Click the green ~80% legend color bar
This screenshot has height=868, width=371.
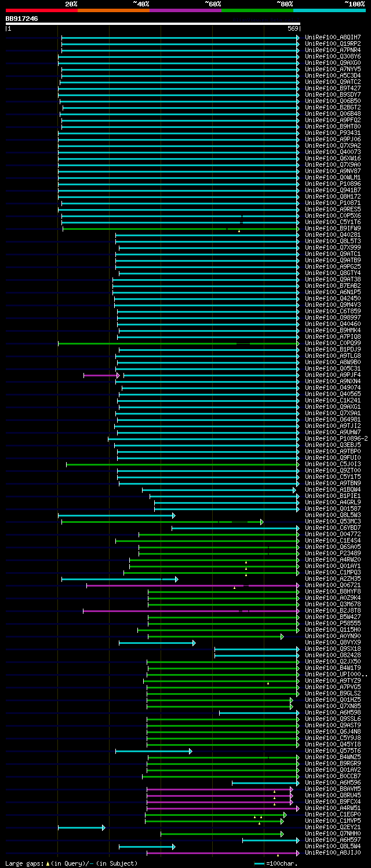click(257, 10)
